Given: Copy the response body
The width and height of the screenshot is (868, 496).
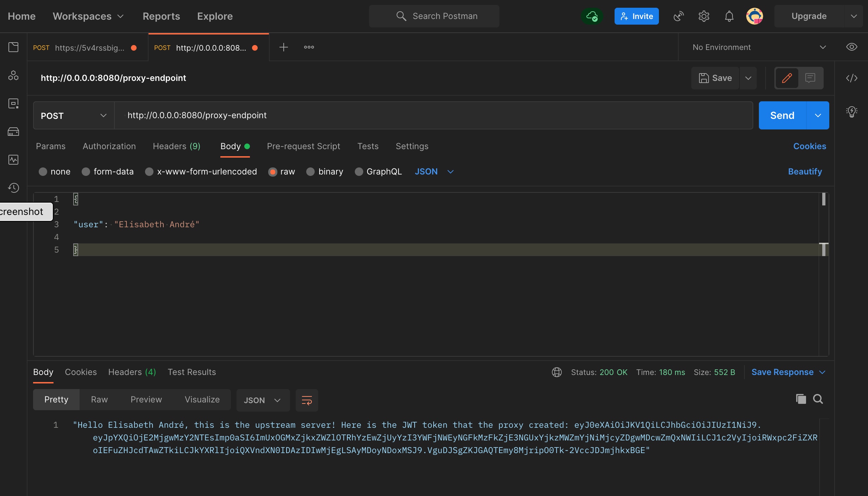Looking at the screenshot, I should tap(800, 399).
